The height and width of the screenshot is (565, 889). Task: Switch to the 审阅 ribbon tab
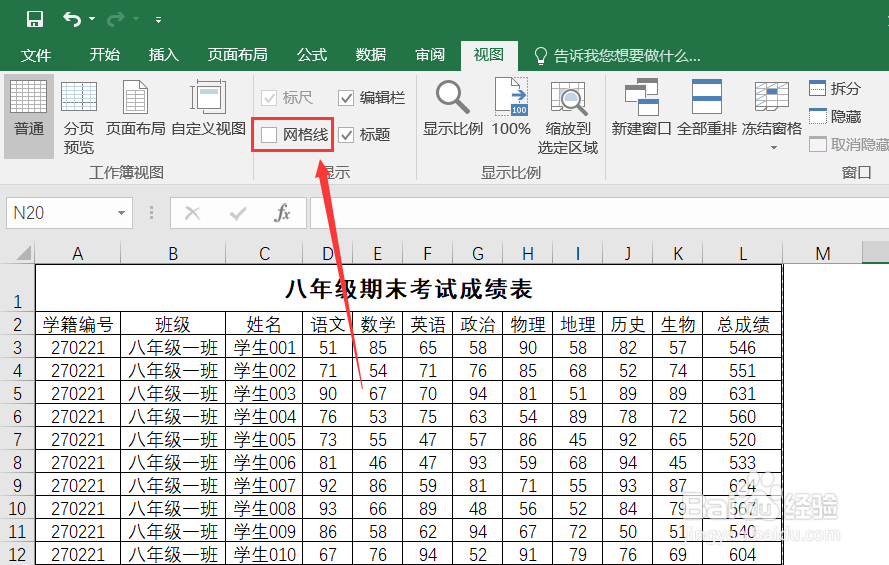(x=430, y=54)
